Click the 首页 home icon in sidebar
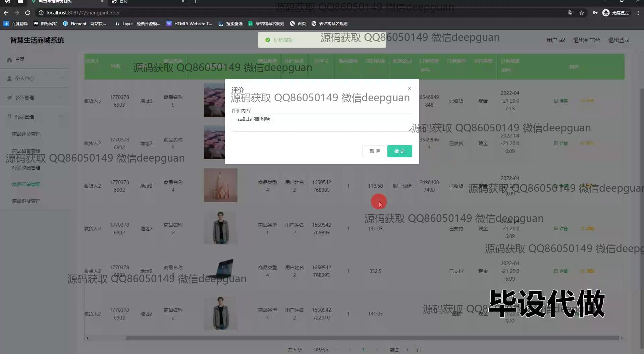Image resolution: width=644 pixels, height=354 pixels. [9, 60]
